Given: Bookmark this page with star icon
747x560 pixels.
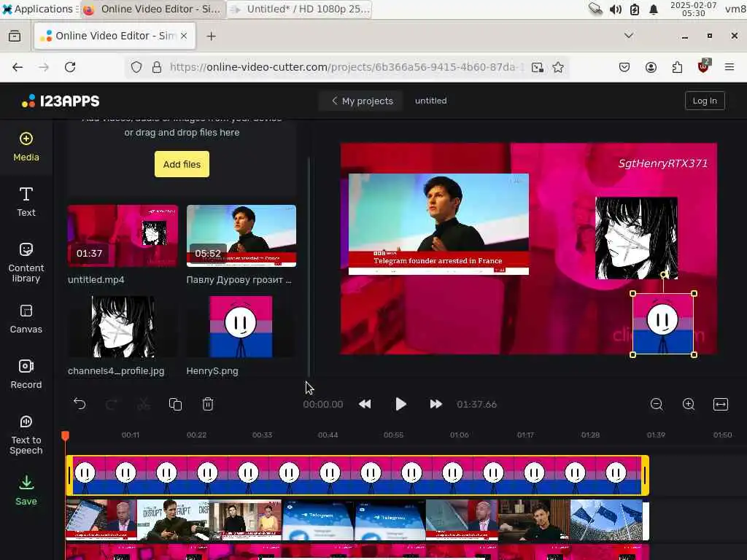Looking at the screenshot, I should click(x=558, y=67).
